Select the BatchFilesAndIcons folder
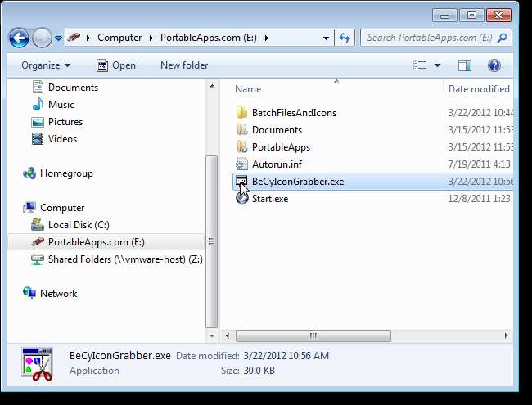Image resolution: width=532 pixels, height=405 pixels. click(294, 113)
